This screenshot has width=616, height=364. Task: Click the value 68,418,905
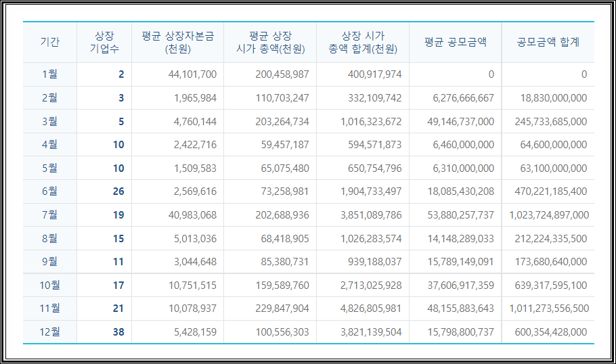285,238
